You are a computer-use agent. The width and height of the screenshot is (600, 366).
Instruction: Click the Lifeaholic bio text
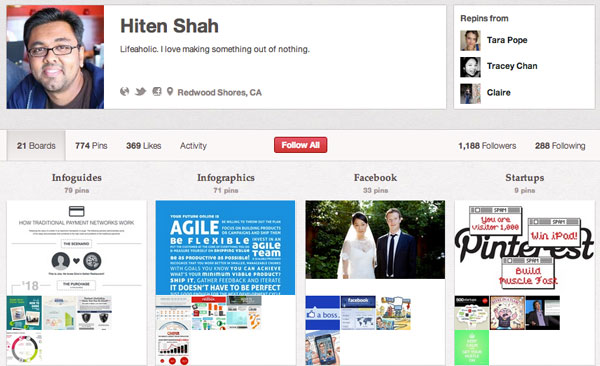point(215,49)
